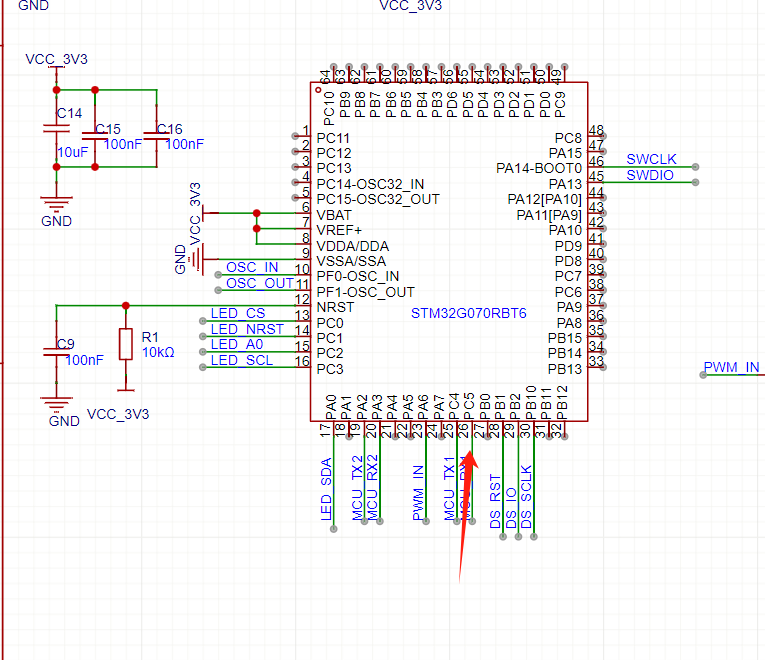This screenshot has height=660, width=765.
Task: Click the C15 capacitor designator
Action: [108, 129]
